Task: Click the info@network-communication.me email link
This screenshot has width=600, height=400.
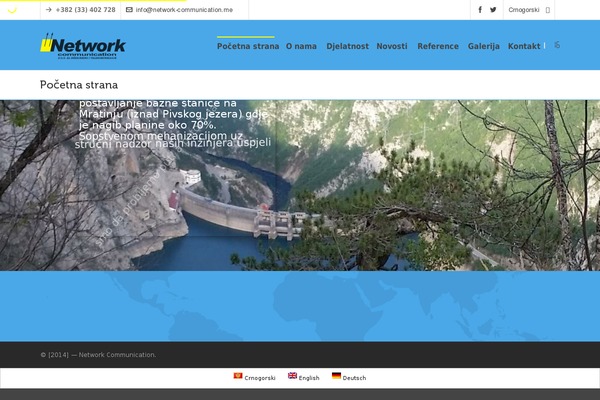Action: tap(184, 10)
